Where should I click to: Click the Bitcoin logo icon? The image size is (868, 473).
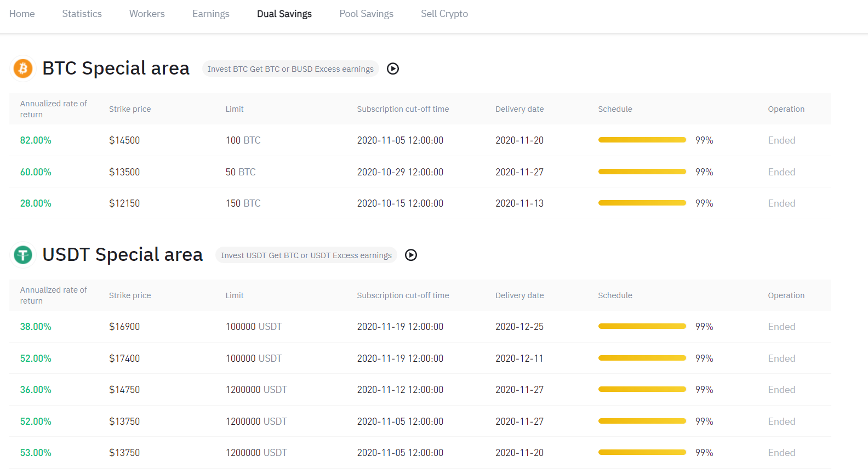pyautogui.click(x=23, y=69)
